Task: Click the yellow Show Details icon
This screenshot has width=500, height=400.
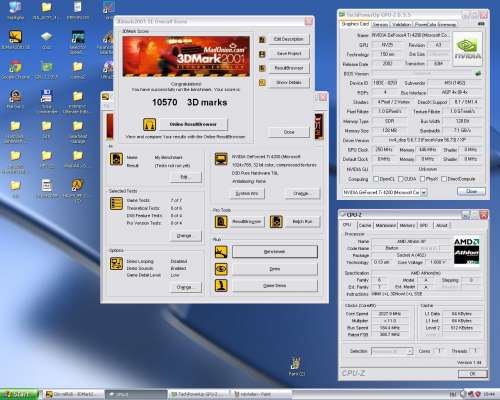Action: (x=262, y=83)
